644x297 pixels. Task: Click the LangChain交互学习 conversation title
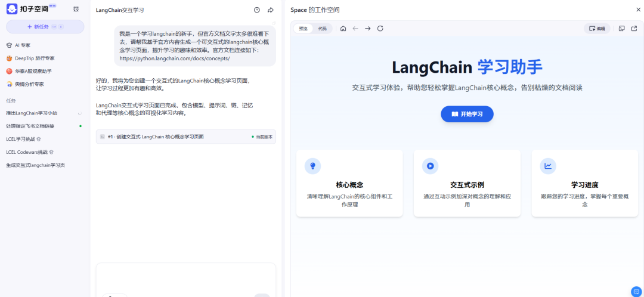point(120,10)
